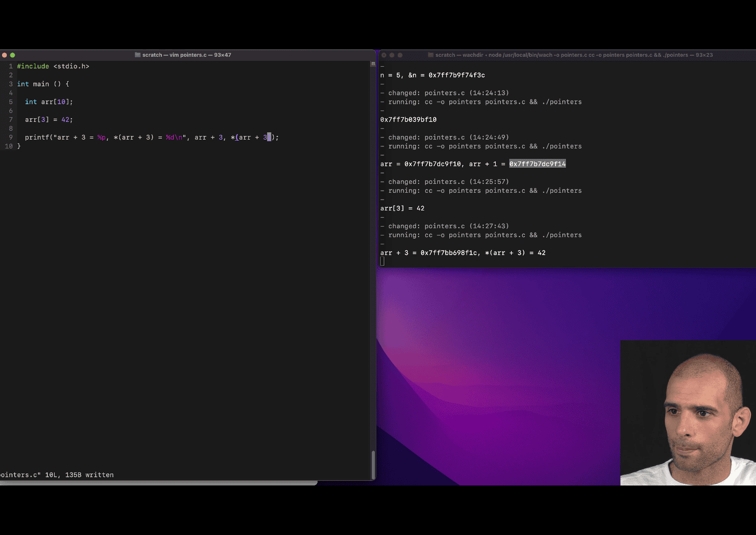Click line number 9 in the vim gutter
The image size is (756, 535).
click(10, 138)
